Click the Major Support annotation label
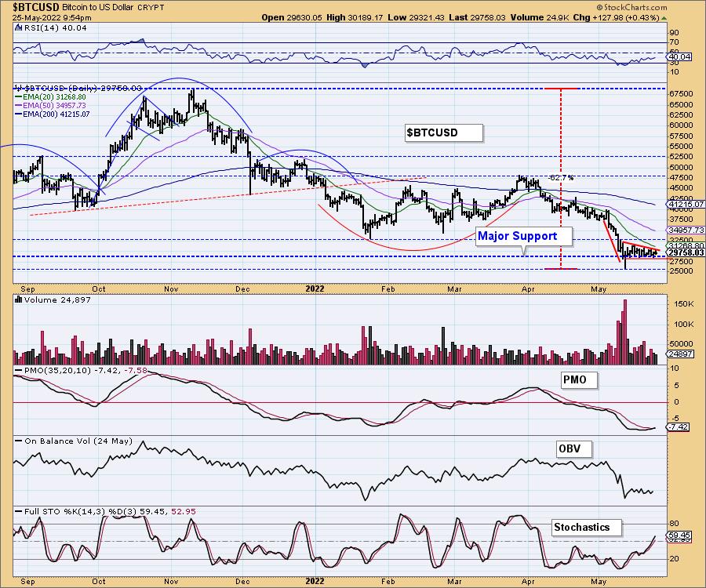The height and width of the screenshot is (588, 706). (x=524, y=236)
